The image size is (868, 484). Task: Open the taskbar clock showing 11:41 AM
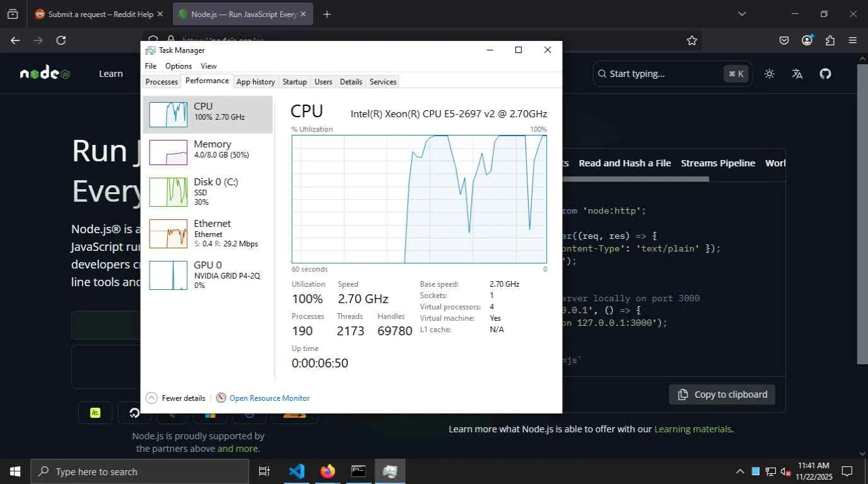tap(813, 471)
